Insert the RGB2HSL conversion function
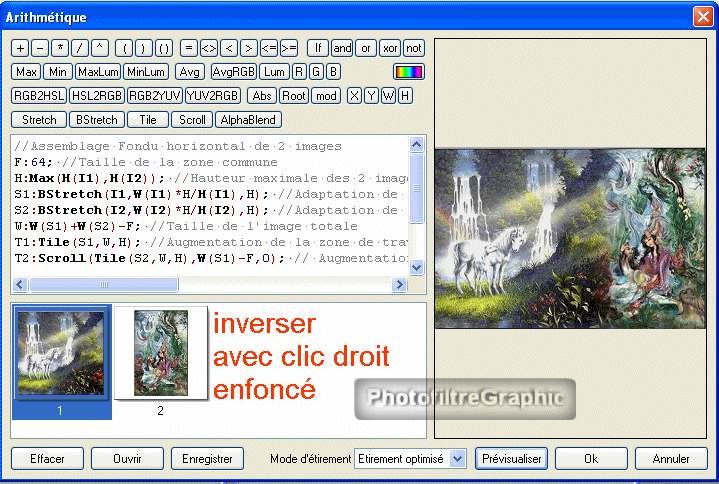719x484 pixels. click(x=38, y=96)
